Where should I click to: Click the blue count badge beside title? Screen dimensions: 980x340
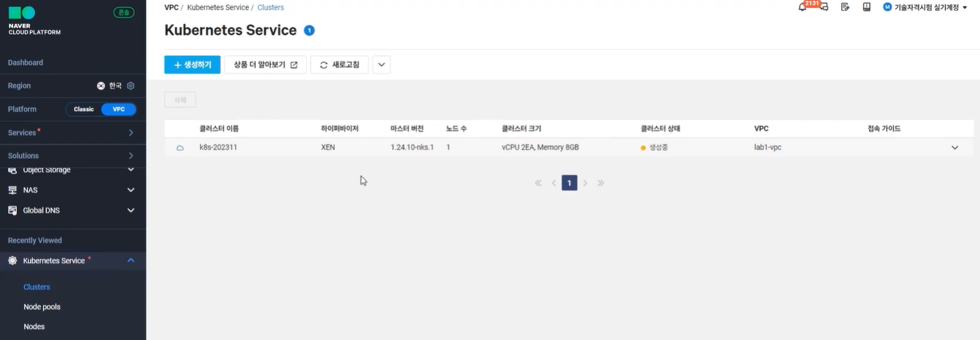pos(309,31)
